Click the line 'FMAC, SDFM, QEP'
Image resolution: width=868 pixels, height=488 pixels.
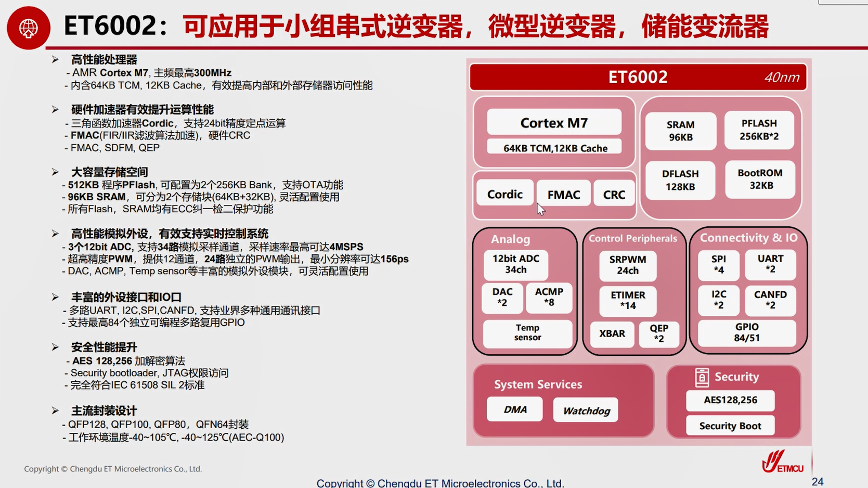(x=112, y=148)
